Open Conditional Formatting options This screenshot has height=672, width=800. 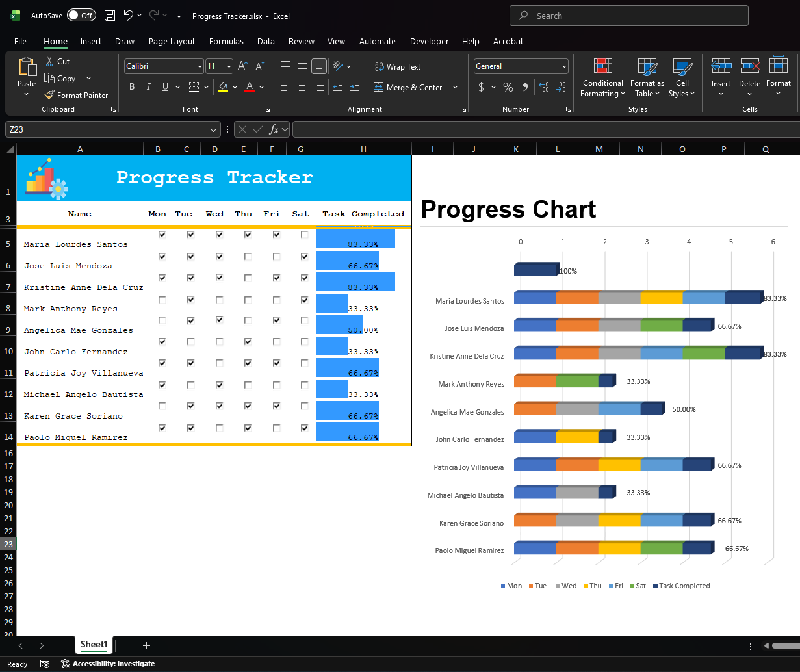(602, 78)
